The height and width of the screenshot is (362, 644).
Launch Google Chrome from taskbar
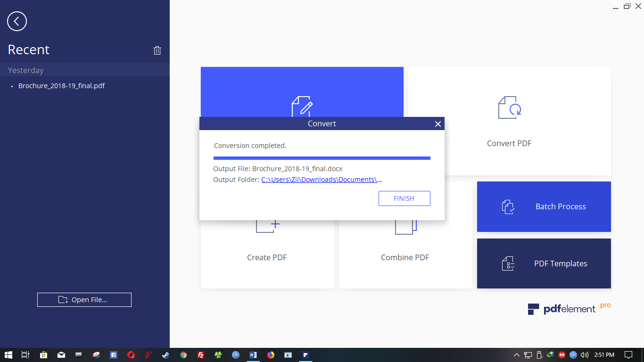coord(183,355)
